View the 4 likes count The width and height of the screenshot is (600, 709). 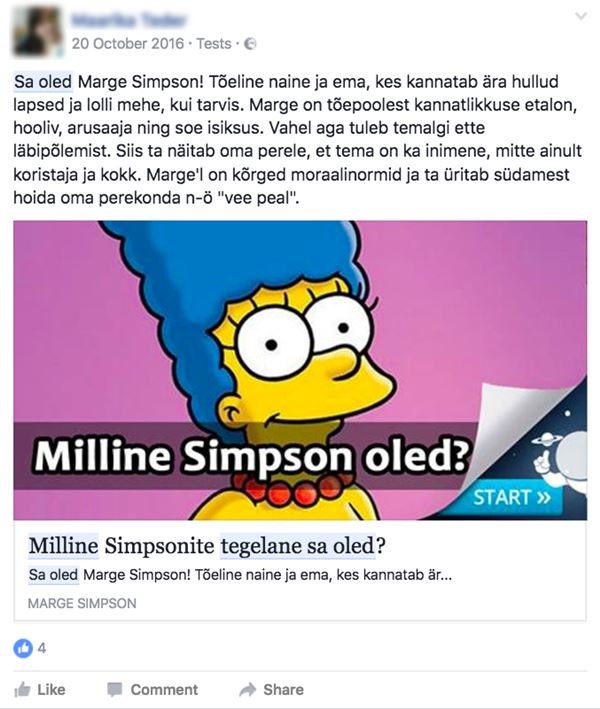point(42,648)
